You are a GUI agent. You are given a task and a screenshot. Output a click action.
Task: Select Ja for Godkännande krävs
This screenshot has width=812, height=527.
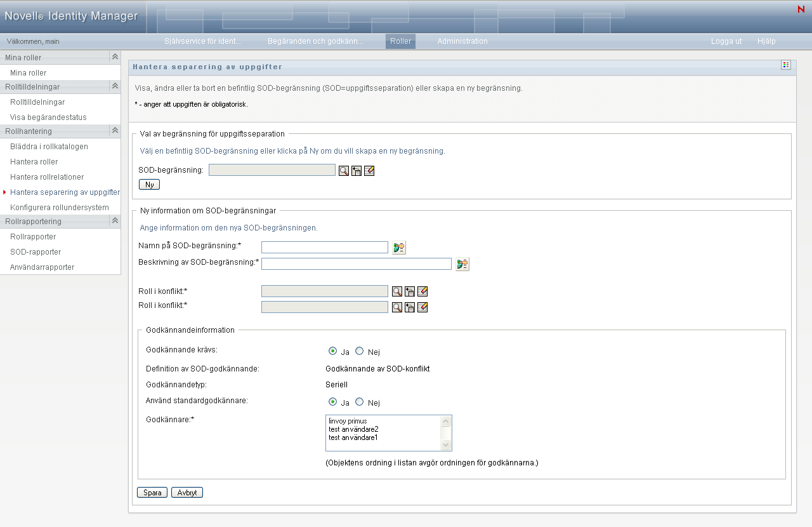tap(332, 351)
